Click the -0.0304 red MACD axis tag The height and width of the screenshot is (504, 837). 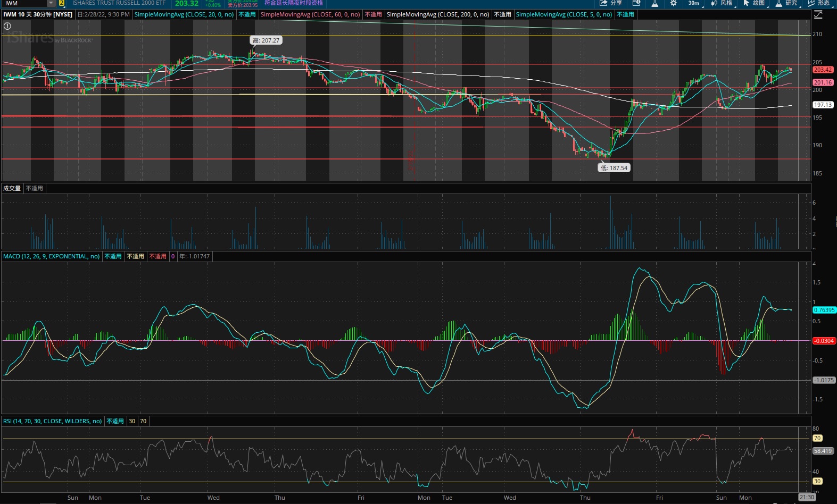(824, 341)
